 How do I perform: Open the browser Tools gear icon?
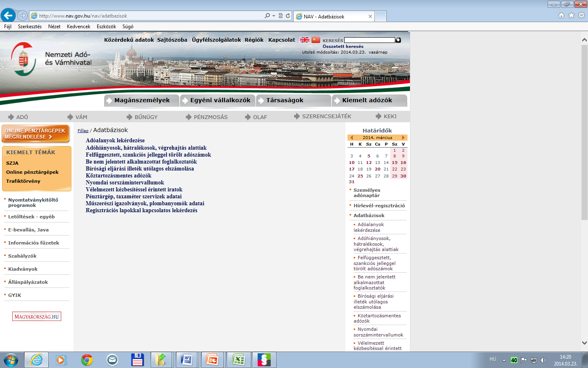pyautogui.click(x=581, y=16)
